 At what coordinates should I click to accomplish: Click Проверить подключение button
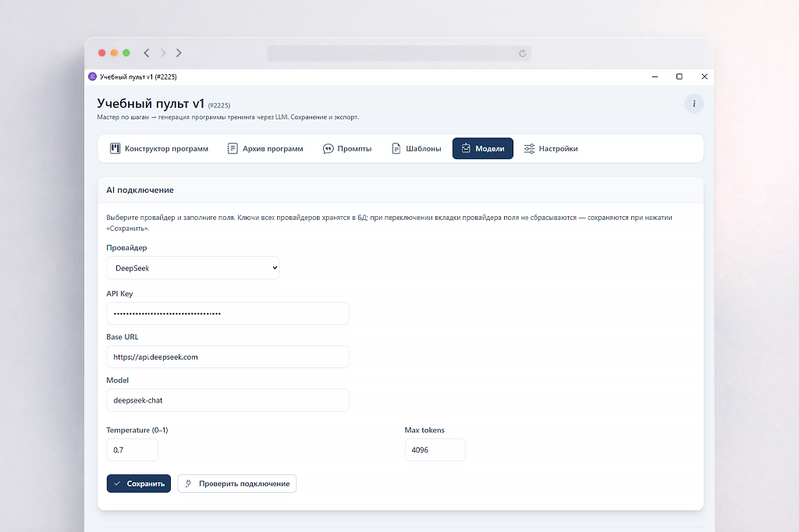click(236, 484)
